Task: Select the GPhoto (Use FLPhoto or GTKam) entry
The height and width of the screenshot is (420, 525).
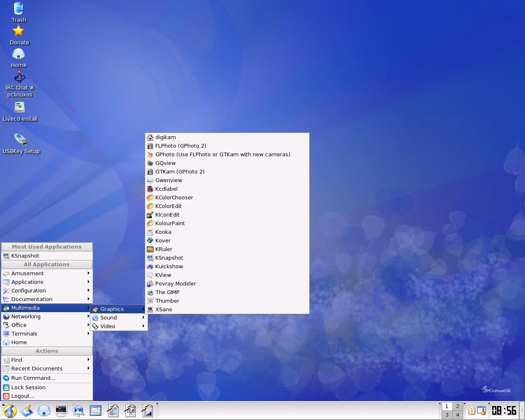Action: tap(227, 155)
